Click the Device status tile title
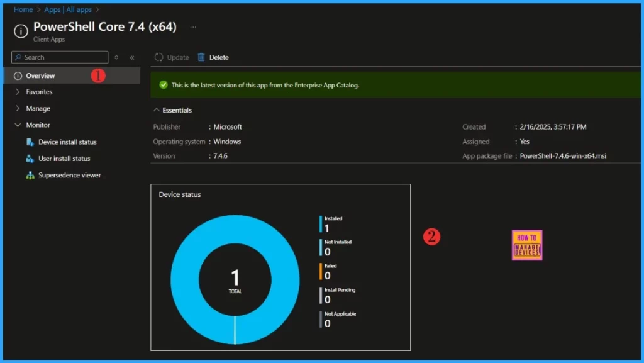Image resolution: width=644 pixels, height=363 pixels. [x=180, y=194]
